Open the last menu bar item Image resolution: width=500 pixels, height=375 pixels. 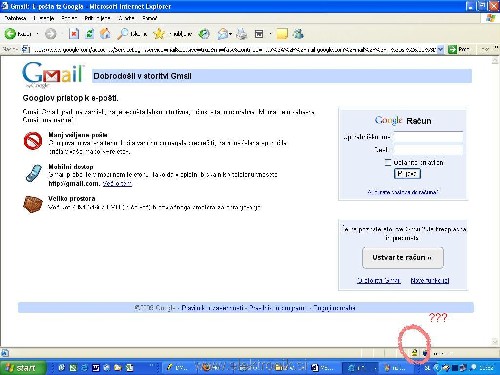coord(149,18)
